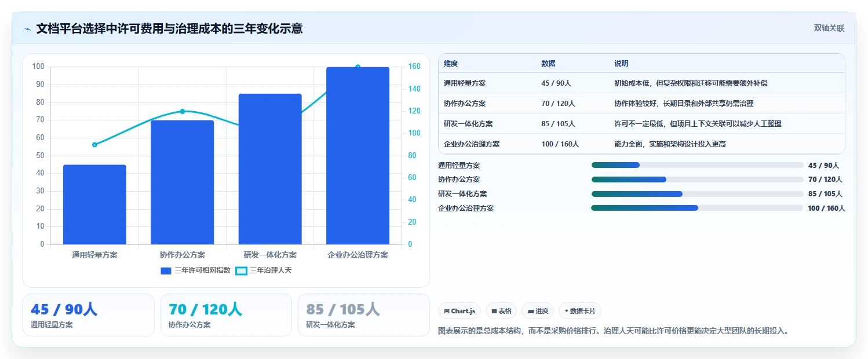Toggle the 三年治理人天 legend item
This screenshot has height=359, width=868.
pyautogui.click(x=264, y=270)
